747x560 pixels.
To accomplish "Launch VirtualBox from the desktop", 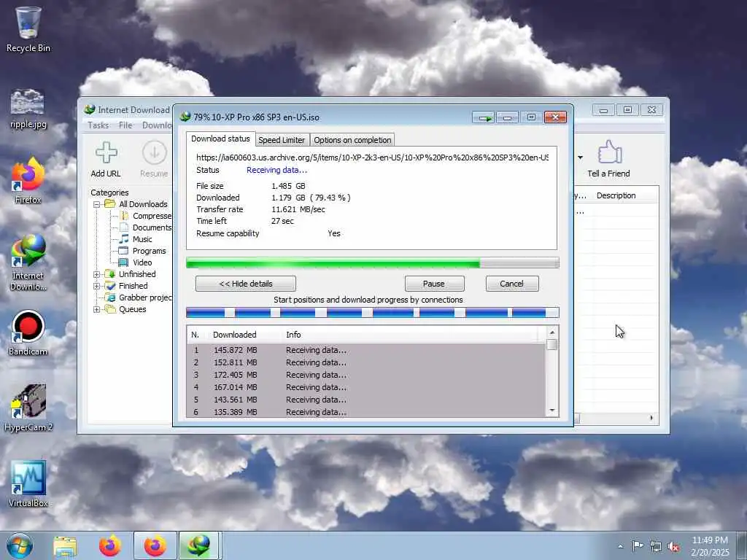I will [x=28, y=483].
